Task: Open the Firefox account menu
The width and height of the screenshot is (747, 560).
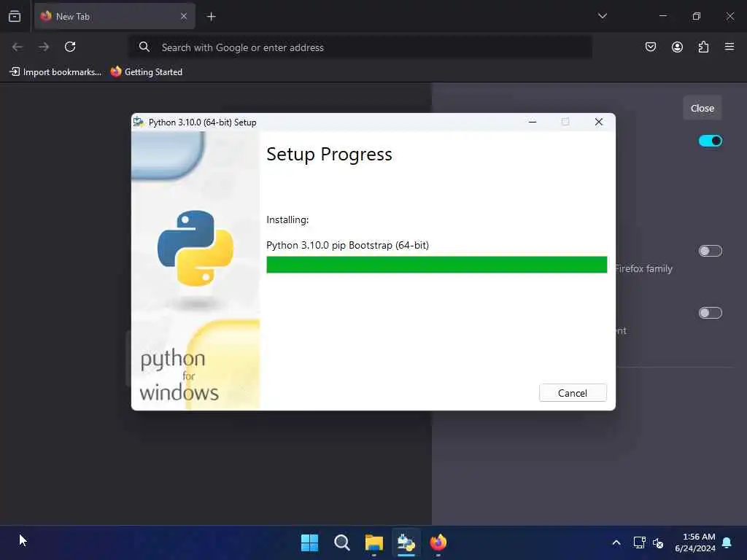Action: tap(677, 47)
